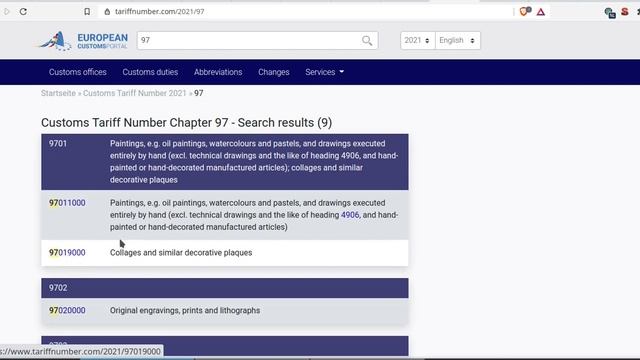Open Changes menu item
Screen dimensions: 640x360
click(273, 72)
